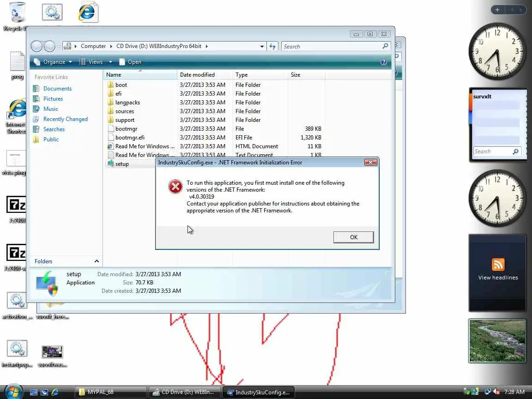Switch to CD Drive (D:) taskbar button
This screenshot has height=399, width=532.
184,392
